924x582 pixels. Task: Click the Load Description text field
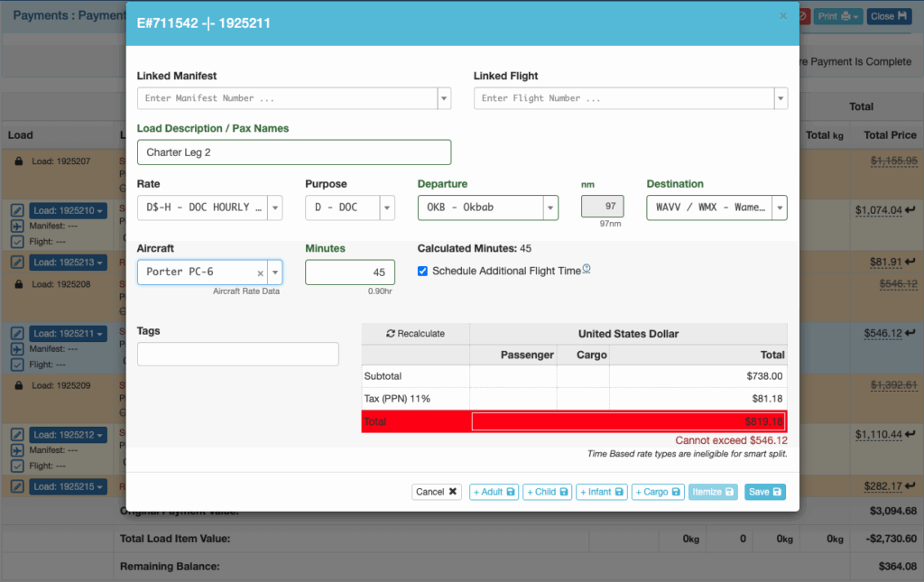(x=294, y=152)
